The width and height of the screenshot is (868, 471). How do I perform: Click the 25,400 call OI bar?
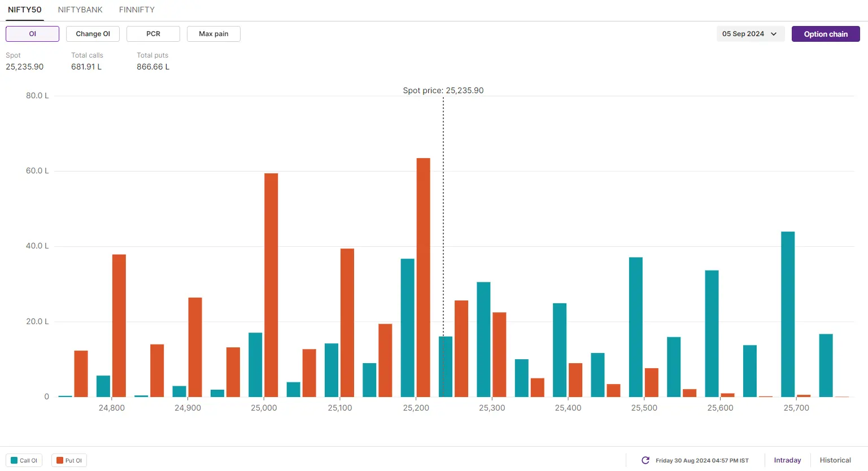pos(560,350)
